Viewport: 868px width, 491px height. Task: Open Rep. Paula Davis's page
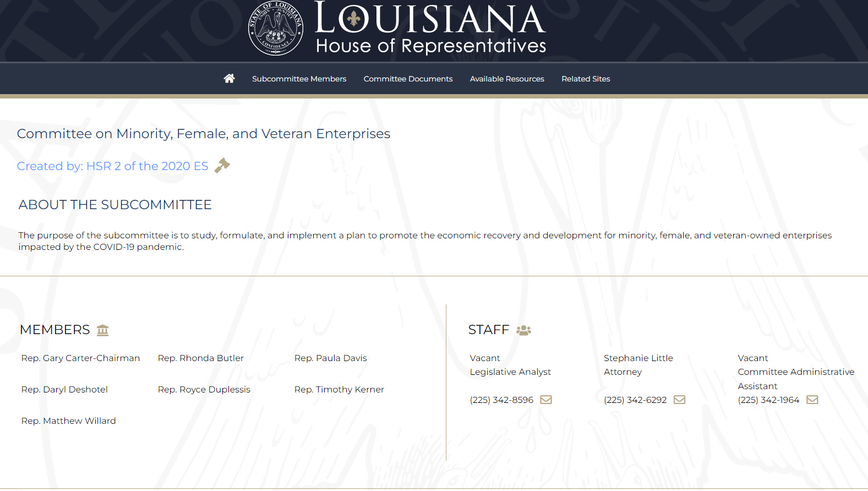[331, 358]
